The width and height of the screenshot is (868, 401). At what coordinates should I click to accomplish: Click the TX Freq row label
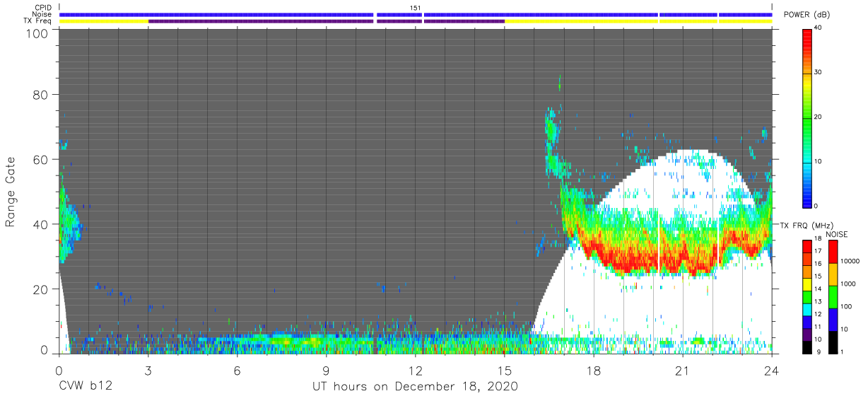[x=38, y=21]
